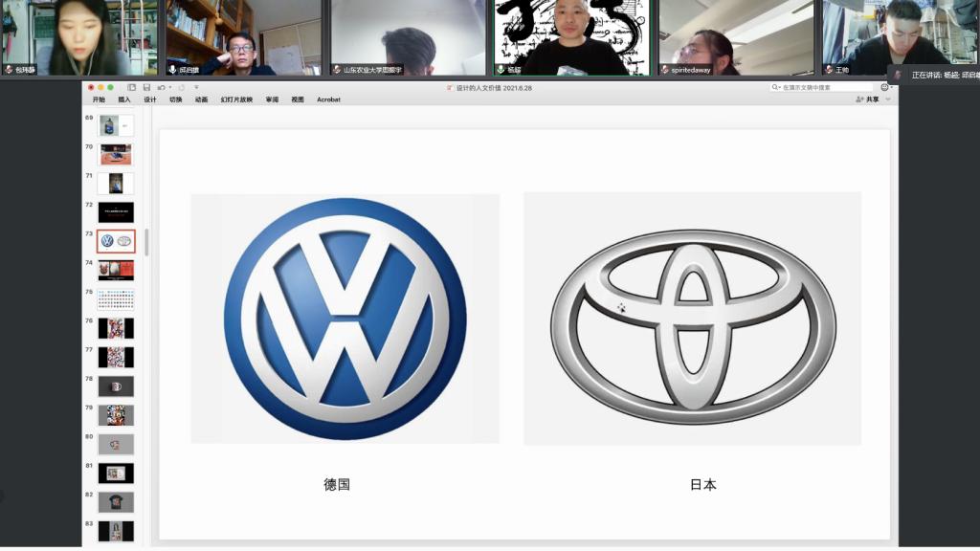
Task: Collapse the ribbon using chevron beside 共享
Action: click(888, 99)
